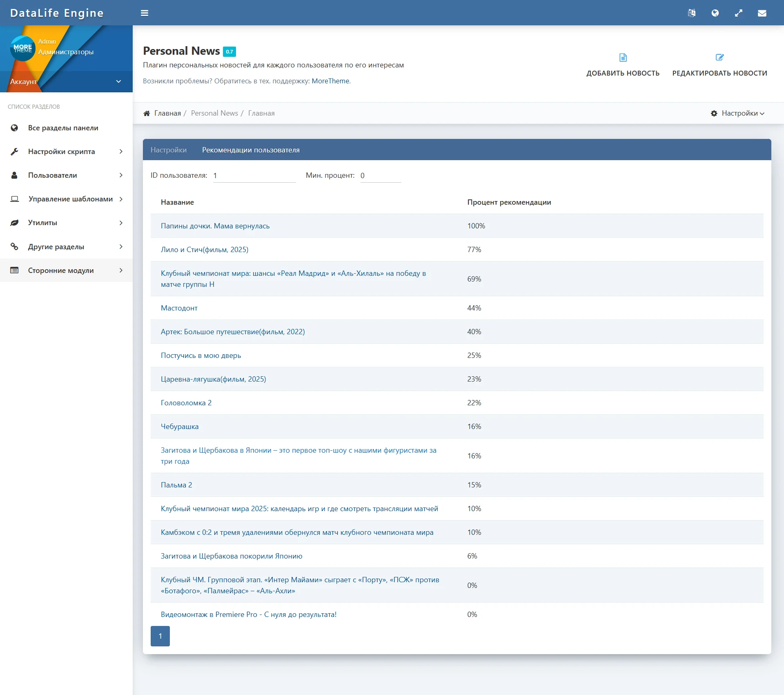Open site via globe icon in header
The height and width of the screenshot is (695, 784).
715,13
